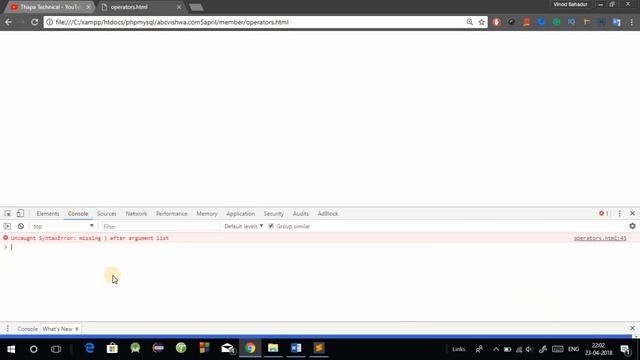Switch to the Elements tab
The height and width of the screenshot is (360, 640).
tap(48, 213)
